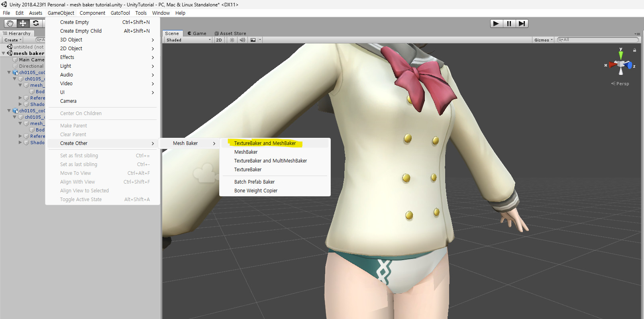This screenshot has width=644, height=319.
Task: Lock the scene view rotation gizmo
Action: click(634, 50)
